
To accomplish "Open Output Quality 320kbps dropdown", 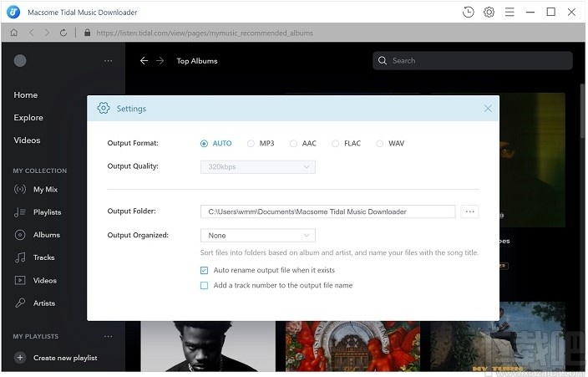I will coord(258,166).
